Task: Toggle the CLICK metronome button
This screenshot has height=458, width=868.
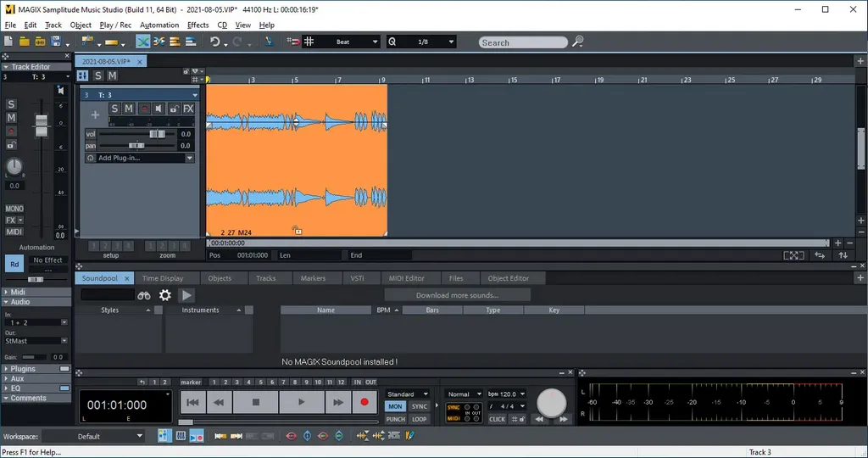Action: [497, 419]
